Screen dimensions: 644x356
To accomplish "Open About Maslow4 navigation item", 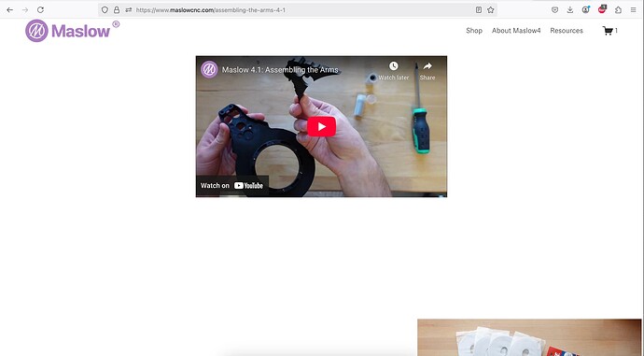I will point(516,31).
